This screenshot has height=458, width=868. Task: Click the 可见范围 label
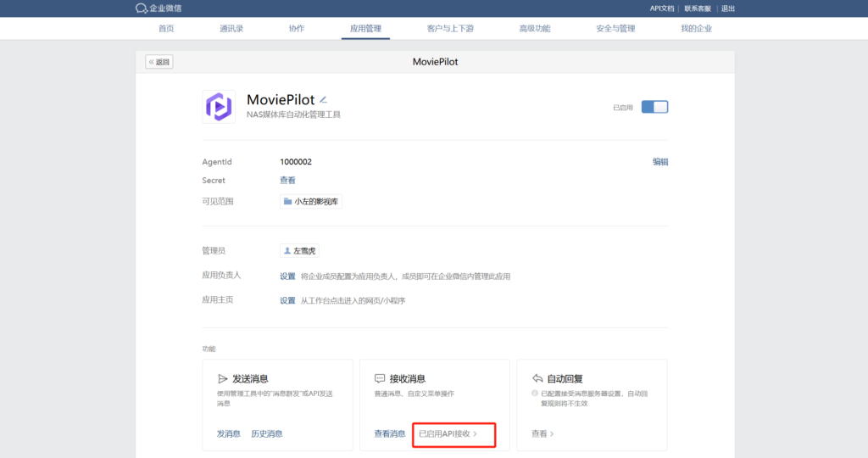(x=218, y=202)
